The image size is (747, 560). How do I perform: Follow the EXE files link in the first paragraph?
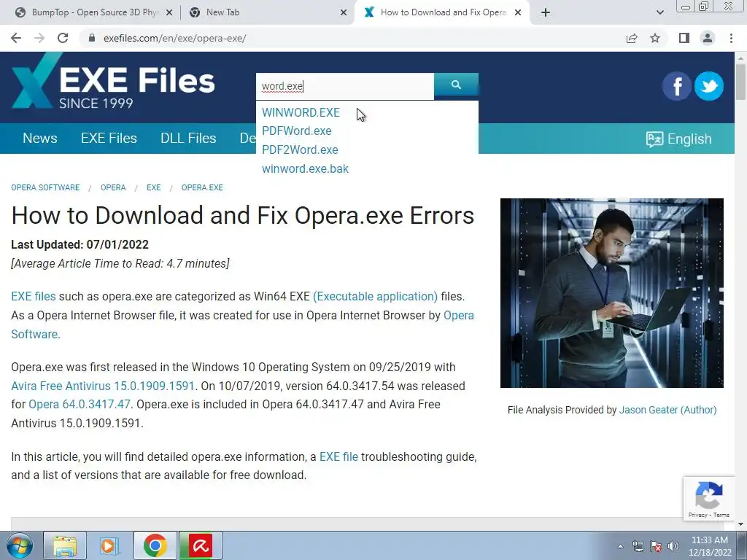[x=34, y=296]
